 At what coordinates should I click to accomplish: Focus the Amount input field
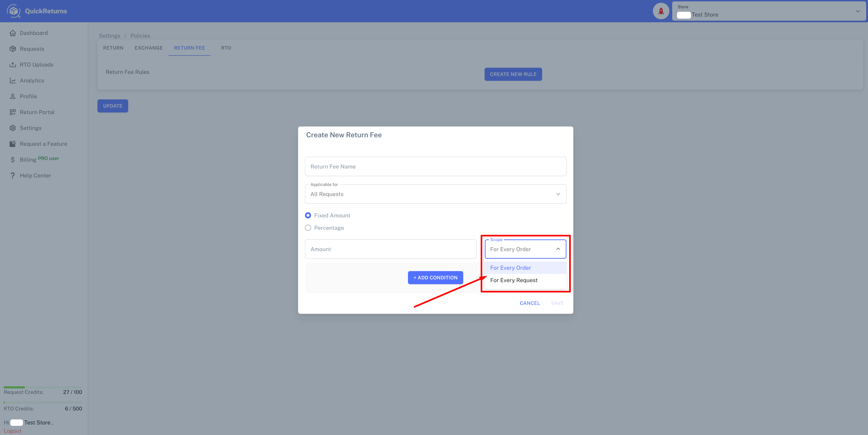click(x=391, y=249)
